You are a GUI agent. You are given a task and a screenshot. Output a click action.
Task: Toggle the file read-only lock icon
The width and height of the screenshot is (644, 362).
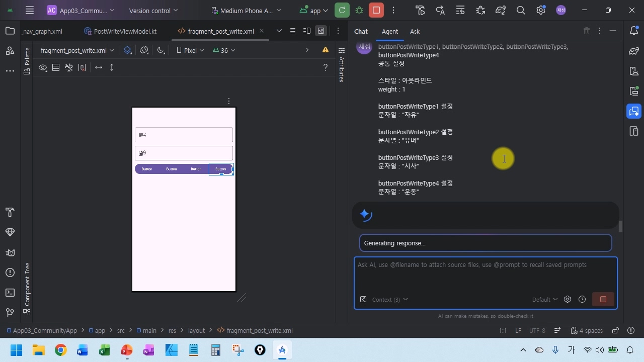[615, 330]
